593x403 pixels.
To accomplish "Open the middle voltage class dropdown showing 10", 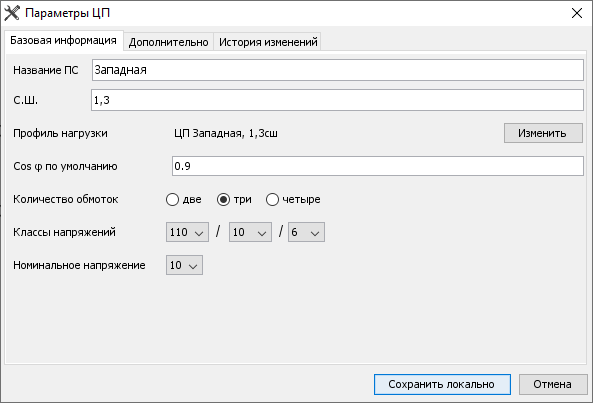I will tap(250, 232).
